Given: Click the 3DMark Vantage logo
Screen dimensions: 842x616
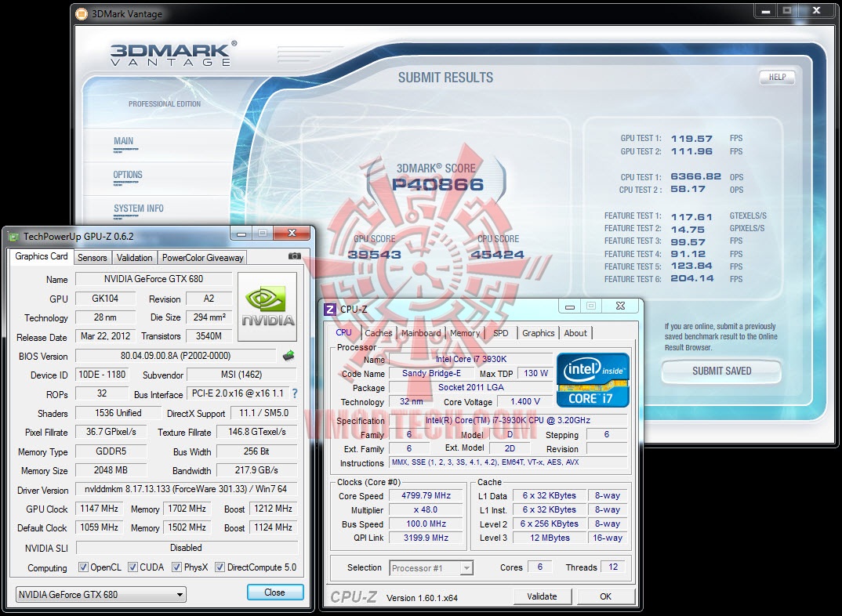Looking at the screenshot, I should click(173, 53).
